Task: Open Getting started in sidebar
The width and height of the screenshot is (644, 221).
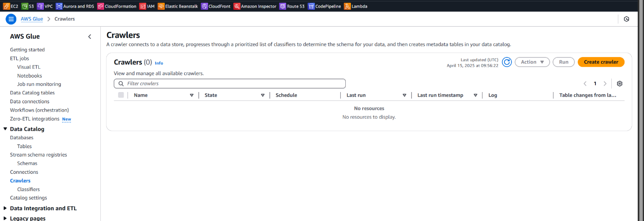Action: pos(28,50)
